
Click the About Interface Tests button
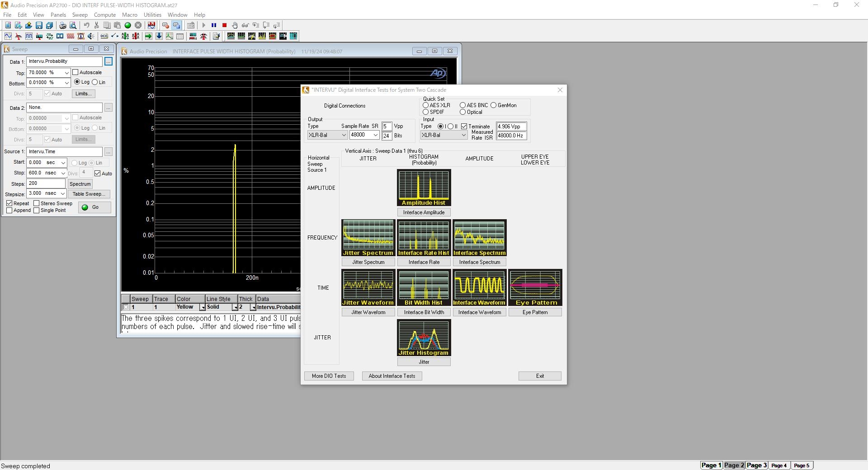point(392,376)
